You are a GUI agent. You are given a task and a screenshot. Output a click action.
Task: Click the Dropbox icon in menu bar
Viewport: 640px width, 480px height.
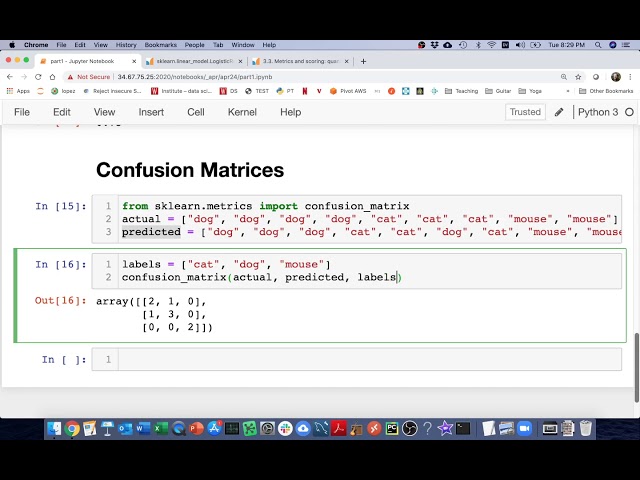point(434,45)
